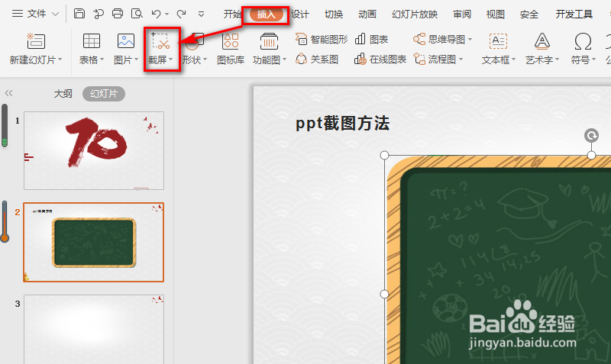Select slide 3 blank thumbnail

94,330
